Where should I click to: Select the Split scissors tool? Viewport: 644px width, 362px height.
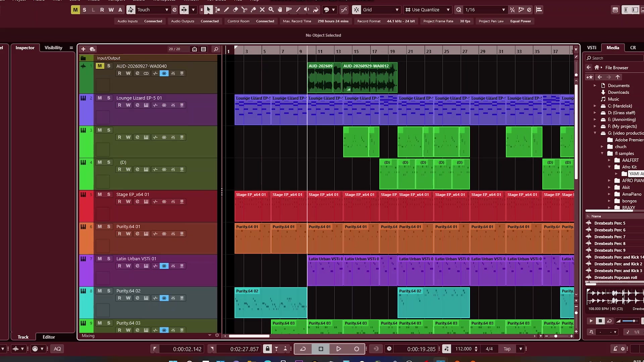point(244,10)
